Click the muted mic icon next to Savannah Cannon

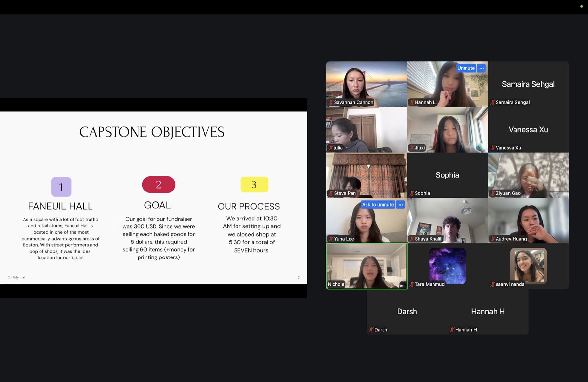click(x=331, y=102)
